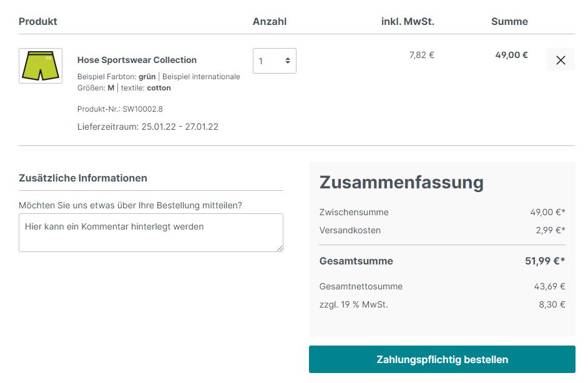Focus the order comment text field

coord(150,232)
